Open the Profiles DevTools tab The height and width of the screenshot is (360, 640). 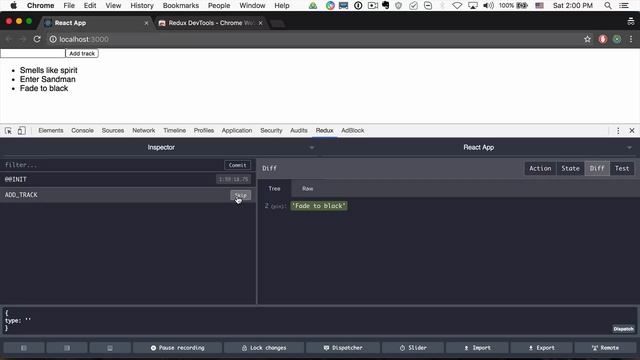[204, 131]
